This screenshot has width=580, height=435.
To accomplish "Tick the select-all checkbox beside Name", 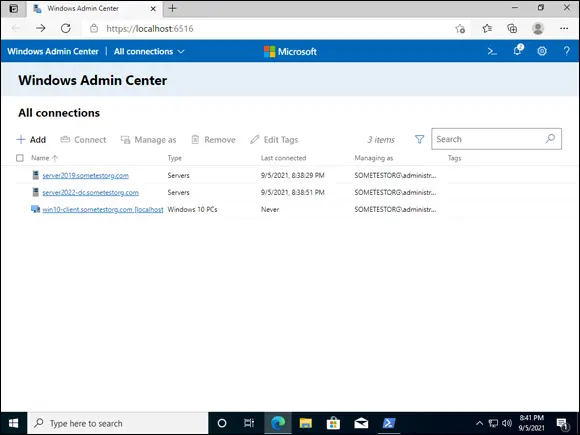I will (x=20, y=158).
